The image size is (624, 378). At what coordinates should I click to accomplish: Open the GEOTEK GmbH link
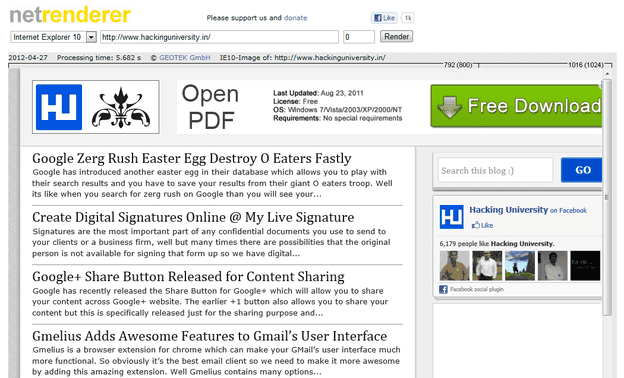pyautogui.click(x=185, y=58)
